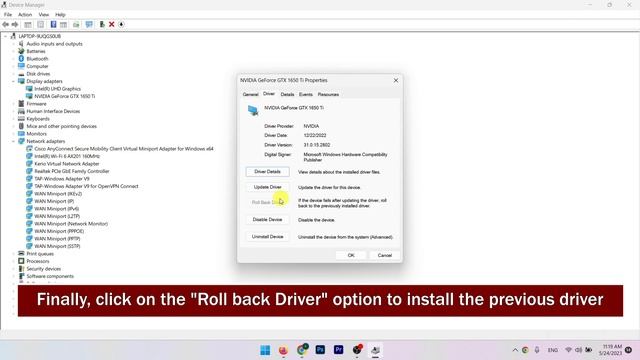Select Intel(R) Wi-Fi 6 AX201 160MHz
The image size is (640, 360).
click(67, 156)
